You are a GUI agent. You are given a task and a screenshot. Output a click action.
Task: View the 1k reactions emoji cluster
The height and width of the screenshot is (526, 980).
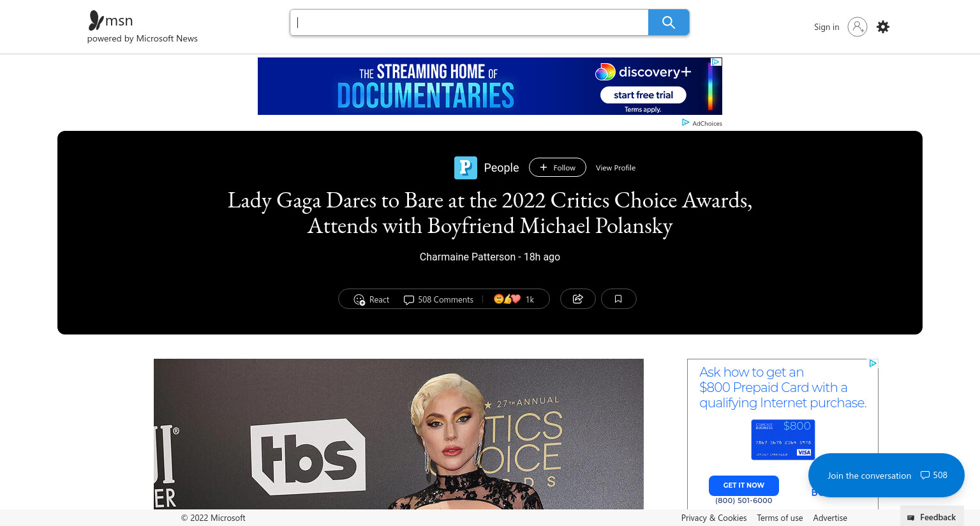[x=514, y=299]
